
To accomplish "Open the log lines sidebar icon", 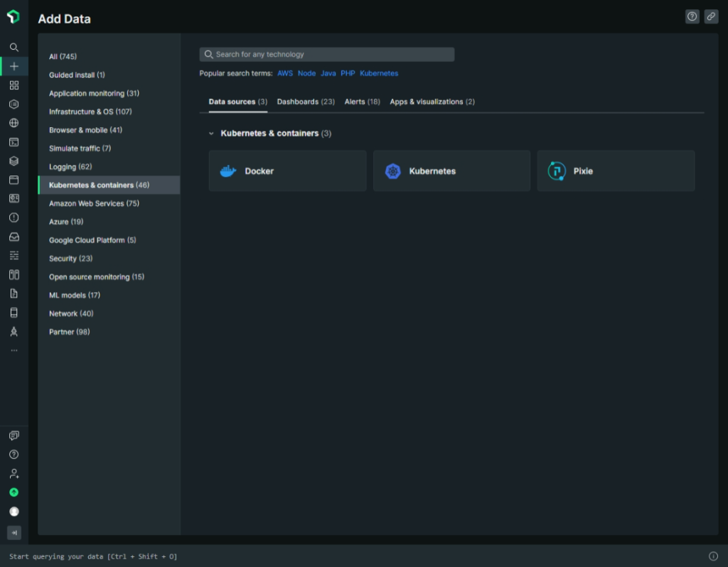I will click(x=14, y=256).
